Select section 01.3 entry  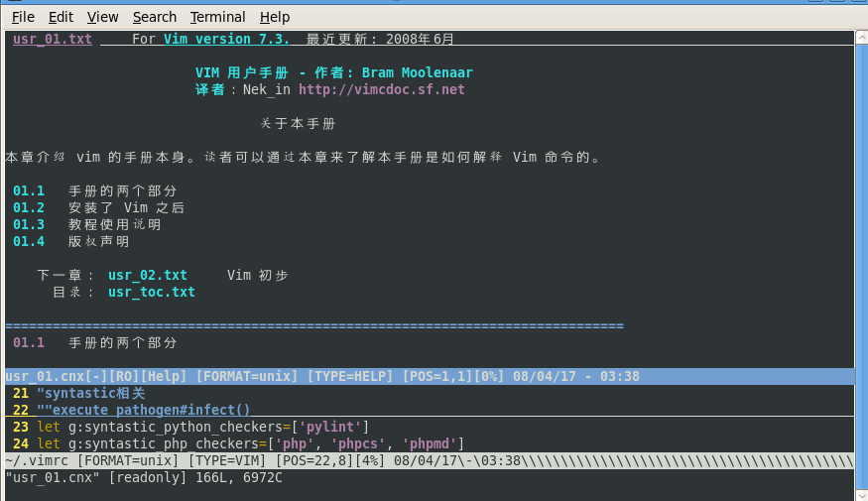click(x=29, y=225)
